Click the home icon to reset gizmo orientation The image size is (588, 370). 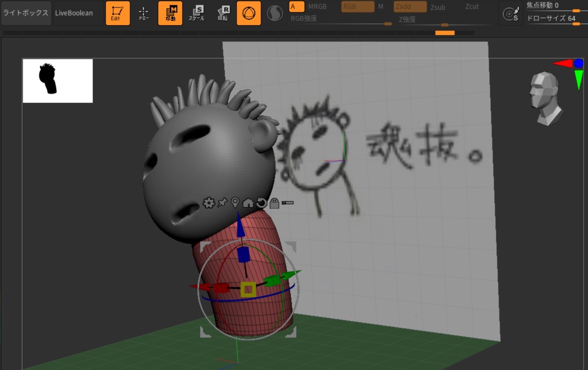pyautogui.click(x=248, y=203)
